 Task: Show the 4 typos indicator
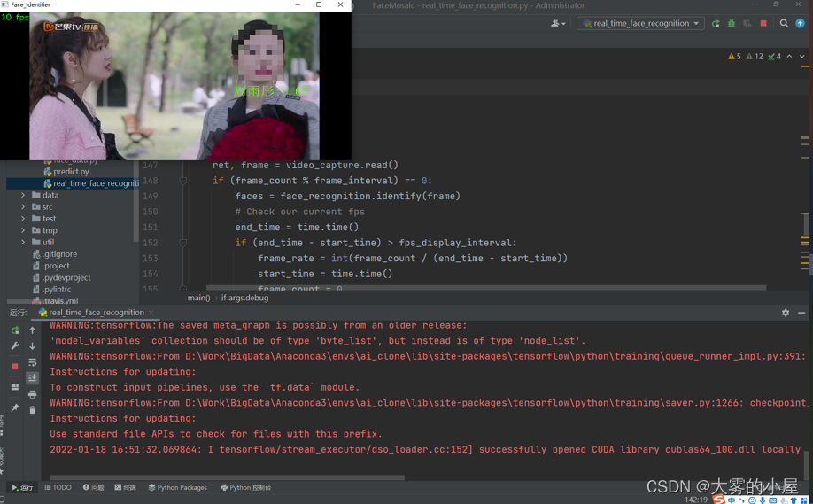tap(775, 56)
